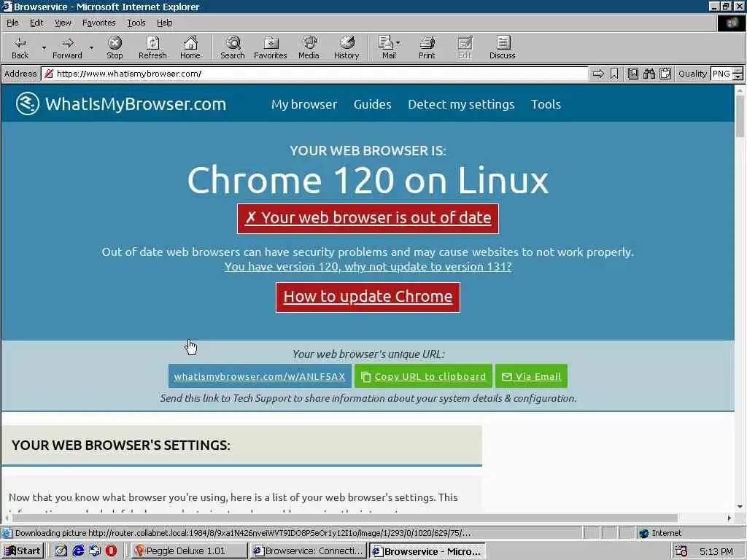Open the My browser nav link

(x=304, y=104)
